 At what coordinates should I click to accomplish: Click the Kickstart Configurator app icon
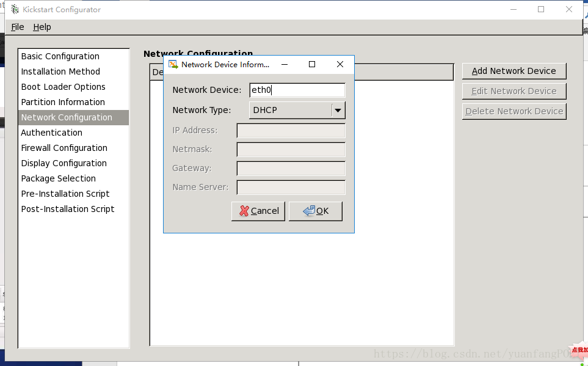coord(15,9)
